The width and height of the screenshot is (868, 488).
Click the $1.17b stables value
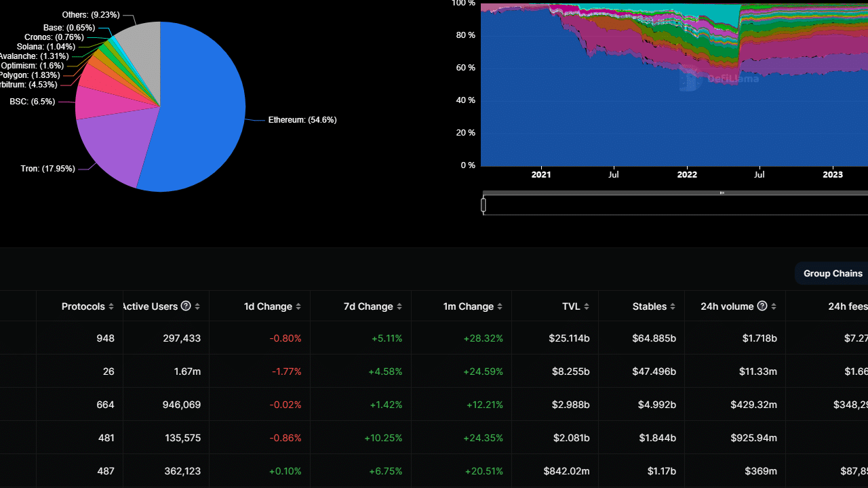661,471
